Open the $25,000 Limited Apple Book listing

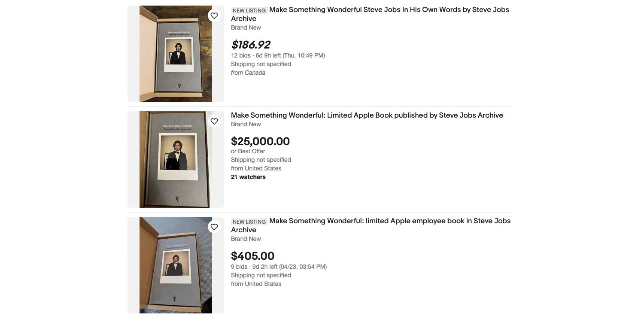click(x=367, y=115)
